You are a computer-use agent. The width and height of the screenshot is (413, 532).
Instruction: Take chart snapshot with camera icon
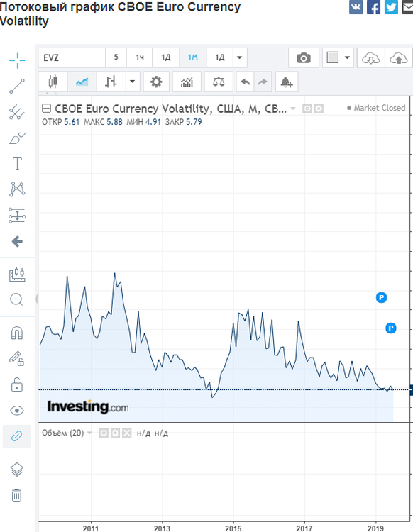(304, 57)
